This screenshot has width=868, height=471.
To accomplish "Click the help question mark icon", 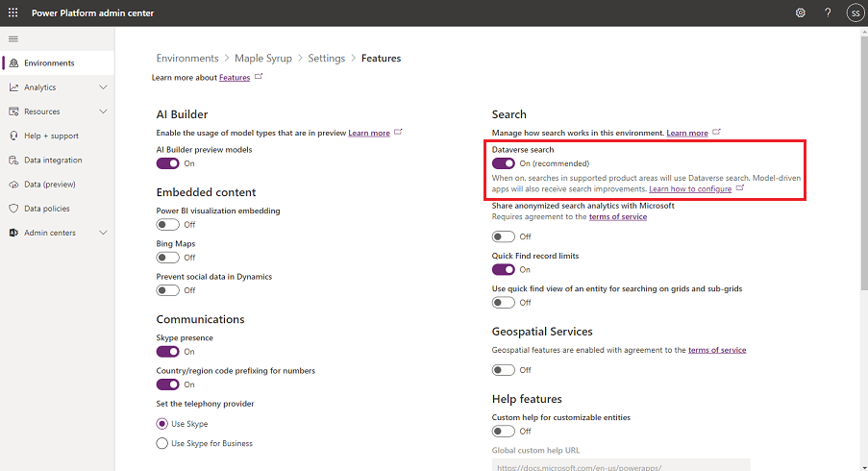I will pos(828,12).
